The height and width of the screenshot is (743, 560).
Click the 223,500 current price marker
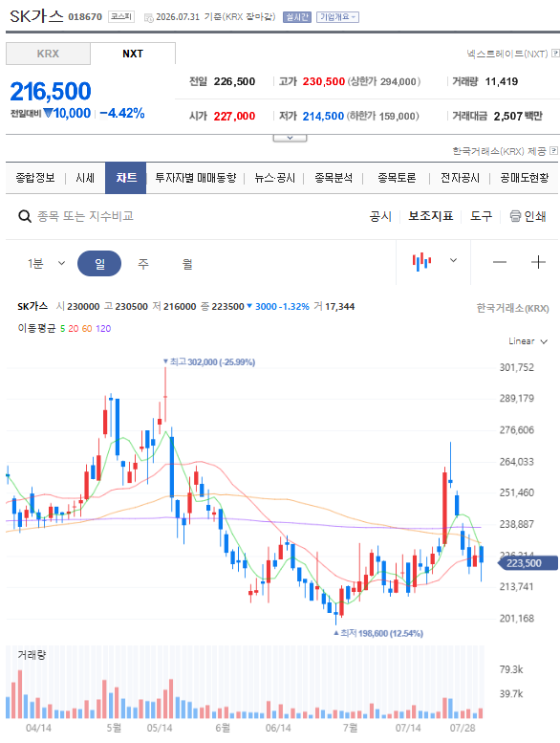click(x=528, y=563)
